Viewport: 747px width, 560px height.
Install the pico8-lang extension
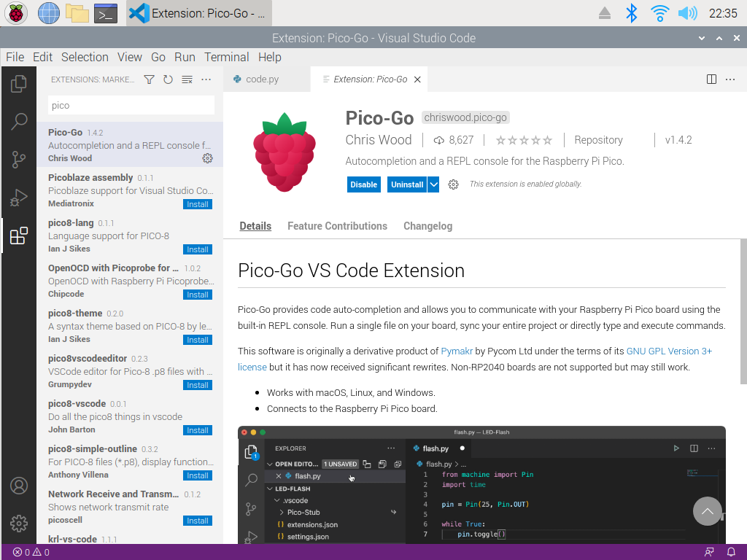[x=198, y=249]
